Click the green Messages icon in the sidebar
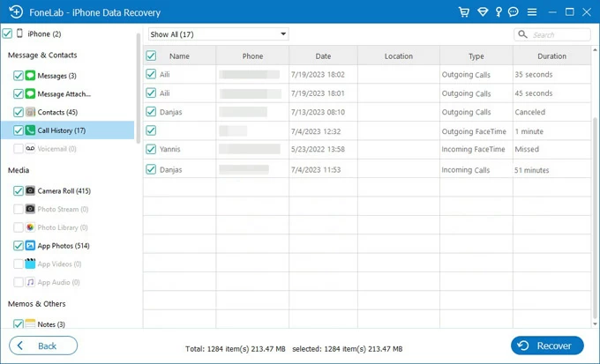The width and height of the screenshot is (600, 364). tap(31, 76)
